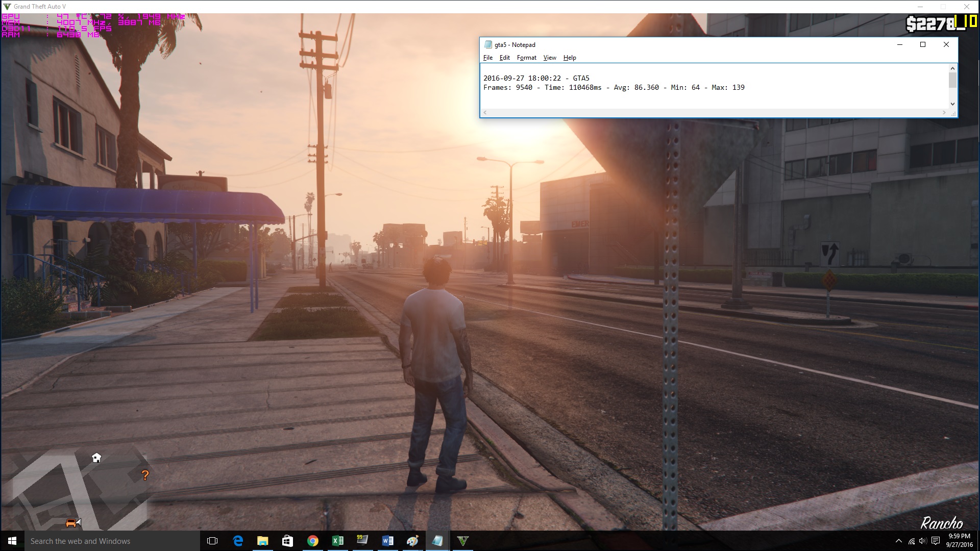Show hidden system tray icons
The height and width of the screenshot is (551, 980).
coord(899,541)
